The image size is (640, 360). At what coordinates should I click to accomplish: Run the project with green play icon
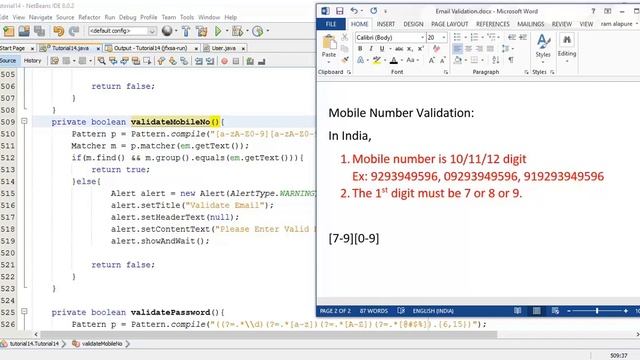(x=218, y=31)
